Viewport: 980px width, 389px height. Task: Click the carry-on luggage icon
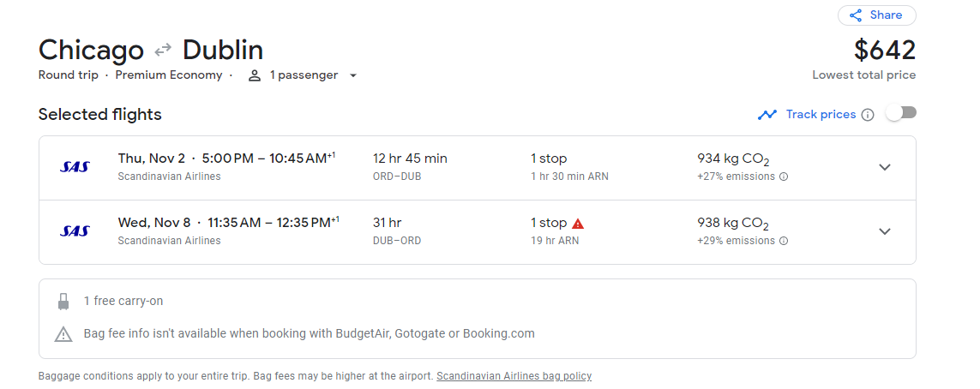tap(63, 302)
